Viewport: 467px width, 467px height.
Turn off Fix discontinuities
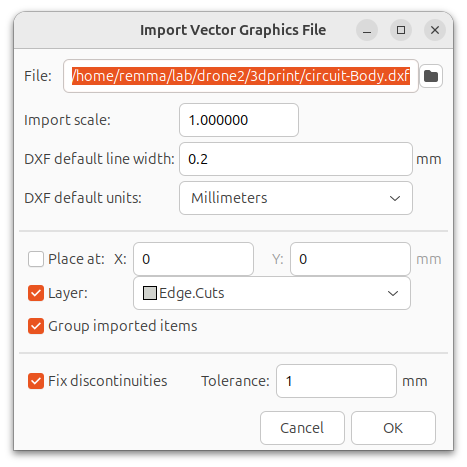[x=36, y=381]
